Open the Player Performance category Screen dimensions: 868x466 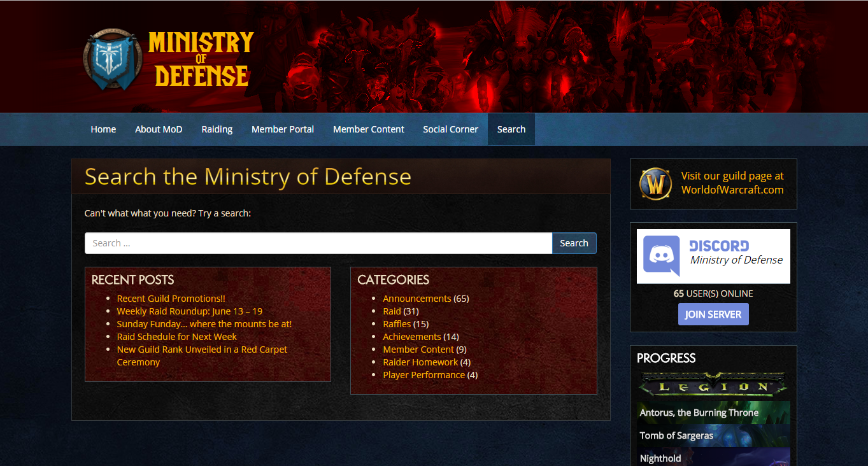(423, 375)
